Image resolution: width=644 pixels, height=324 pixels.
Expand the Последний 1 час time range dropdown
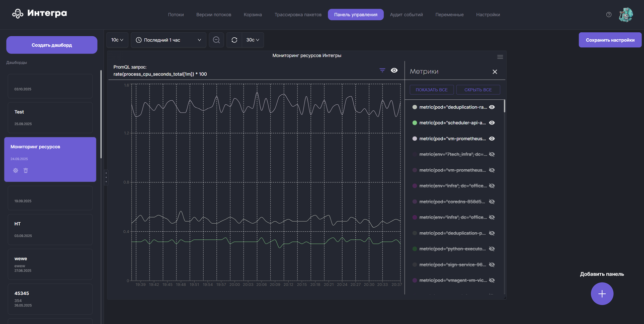point(169,40)
